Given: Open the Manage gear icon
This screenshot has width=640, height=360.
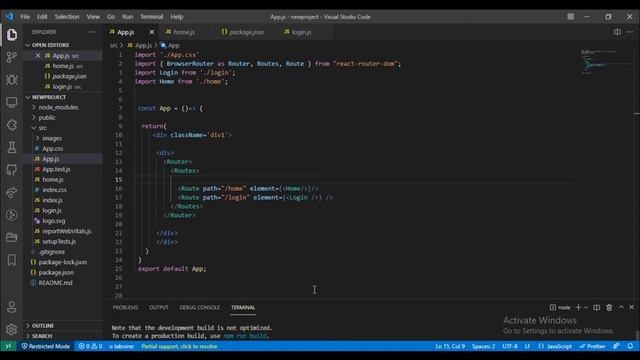Looking at the screenshot, I should click(11, 329).
